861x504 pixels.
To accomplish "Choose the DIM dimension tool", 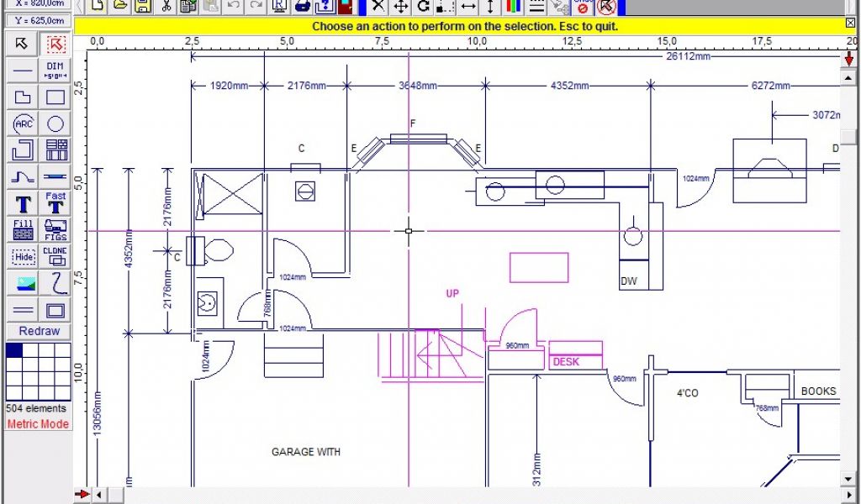I will [55, 69].
